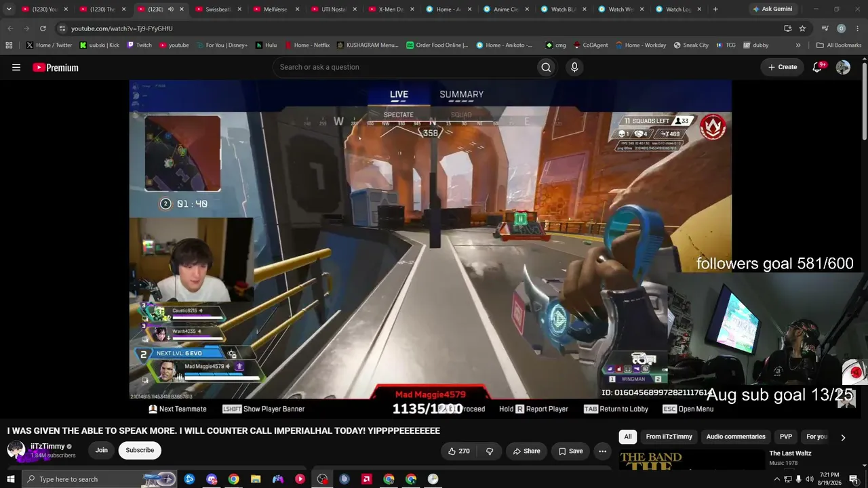Screen dimensions: 868x488
Task: Open Chrome profile avatar menu
Action: [x=841, y=28]
